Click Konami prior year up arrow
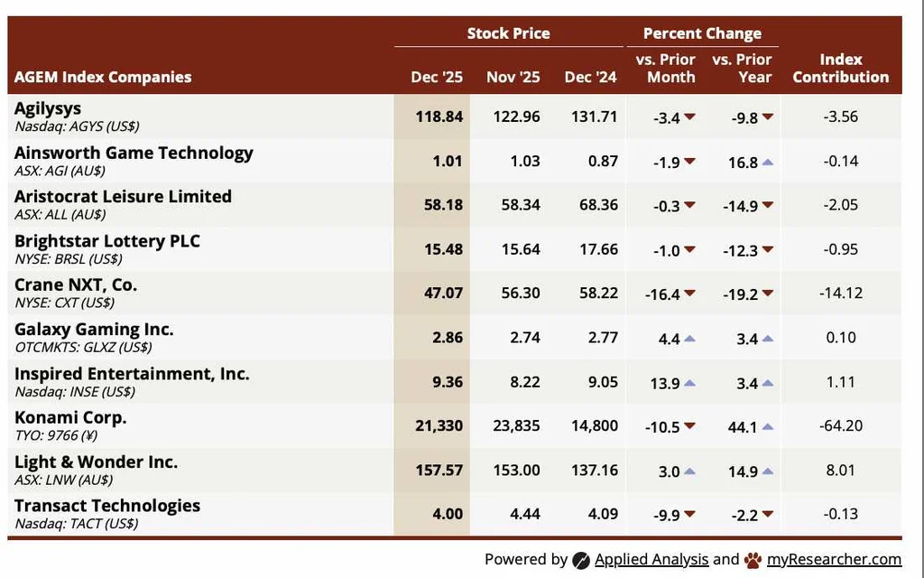Viewport: 924px width, 578px height. [x=768, y=426]
